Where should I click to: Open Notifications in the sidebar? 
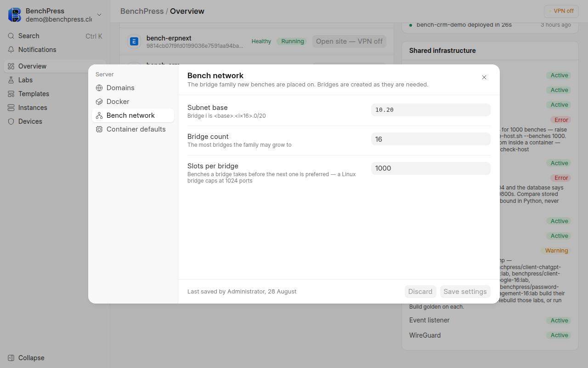click(x=55, y=50)
